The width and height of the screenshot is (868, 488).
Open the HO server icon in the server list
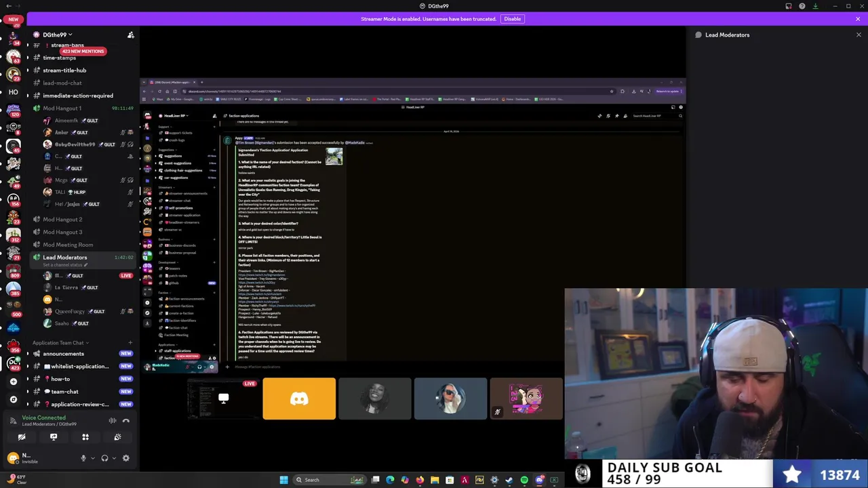[x=14, y=92]
